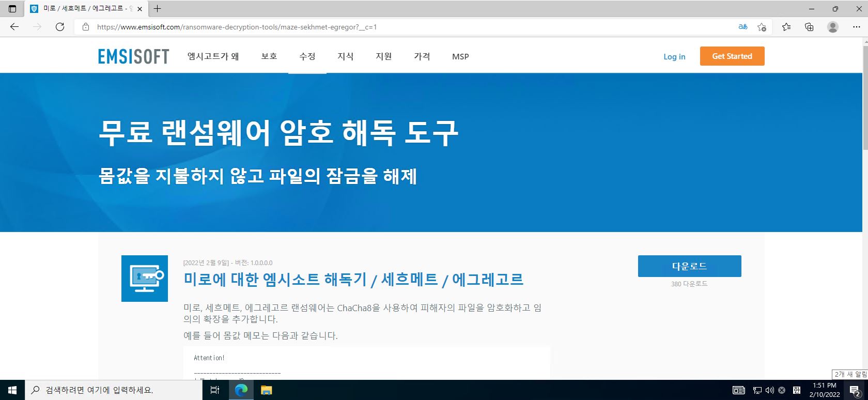Click the Emsisoft logo
This screenshot has height=400, width=868.
click(134, 56)
